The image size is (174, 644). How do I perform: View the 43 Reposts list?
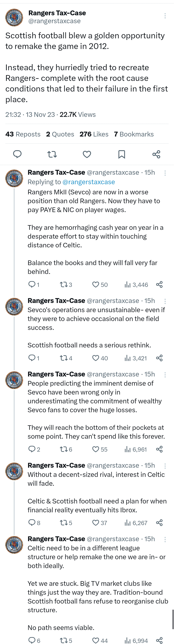click(x=23, y=134)
